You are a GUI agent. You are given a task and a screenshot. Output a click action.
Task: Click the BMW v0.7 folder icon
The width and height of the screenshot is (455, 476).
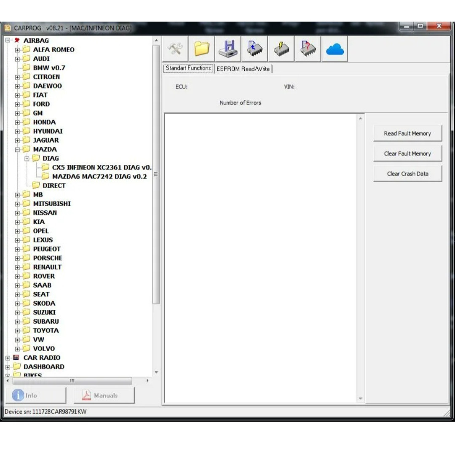[27, 67]
